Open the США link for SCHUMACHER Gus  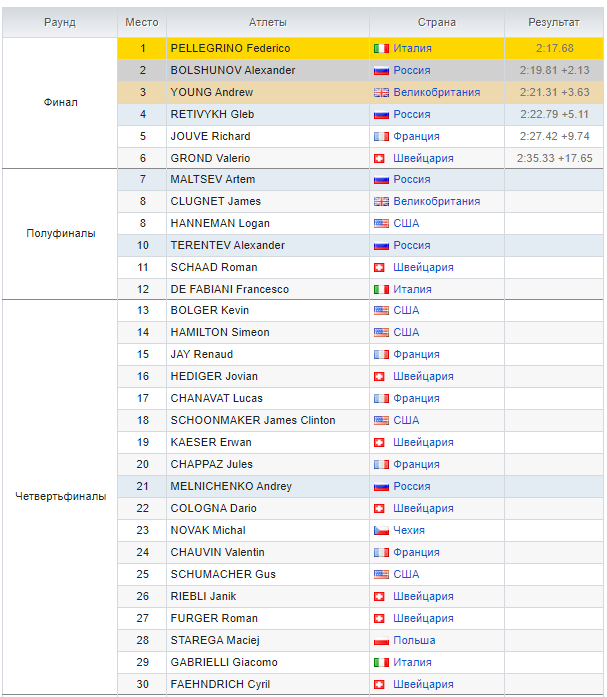pos(406,574)
